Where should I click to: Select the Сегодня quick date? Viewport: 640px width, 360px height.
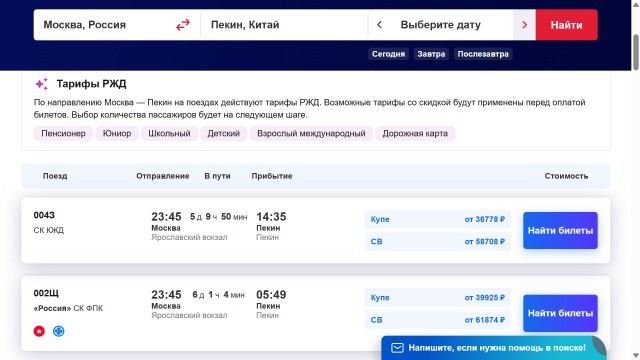388,54
